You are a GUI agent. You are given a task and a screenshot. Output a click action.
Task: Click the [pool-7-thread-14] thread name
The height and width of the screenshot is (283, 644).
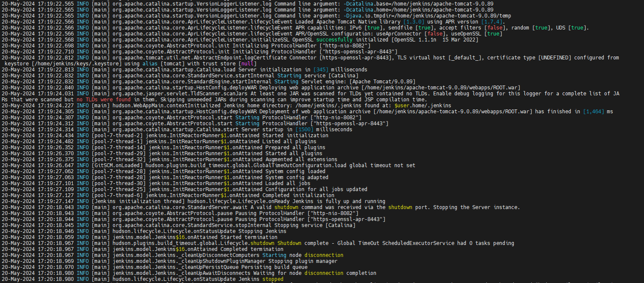[119, 147]
